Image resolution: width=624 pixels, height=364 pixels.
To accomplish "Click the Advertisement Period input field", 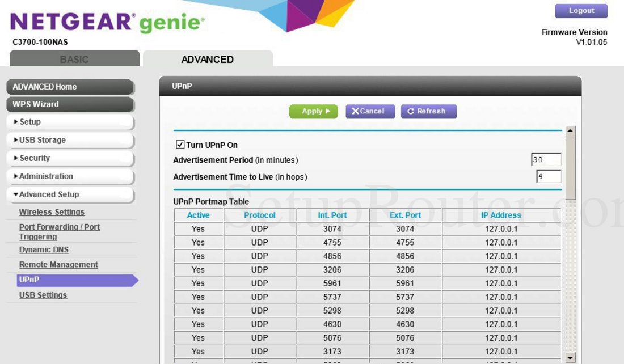I will pos(545,159).
